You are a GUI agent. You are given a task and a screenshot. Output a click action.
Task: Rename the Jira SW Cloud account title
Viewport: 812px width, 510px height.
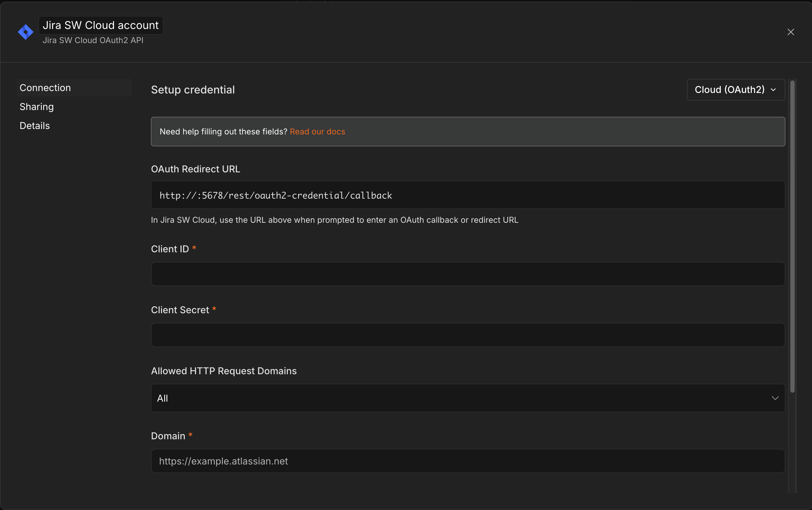coord(101,25)
